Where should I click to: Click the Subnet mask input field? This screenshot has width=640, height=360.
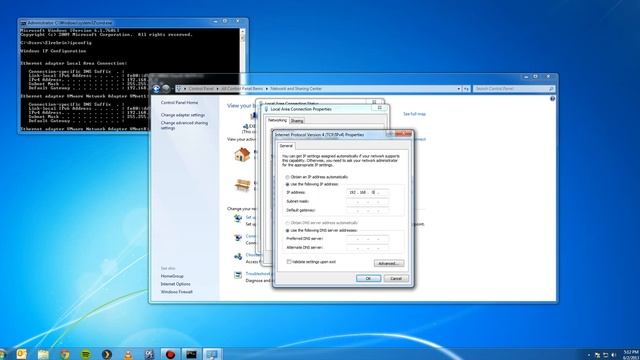pyautogui.click(x=367, y=201)
